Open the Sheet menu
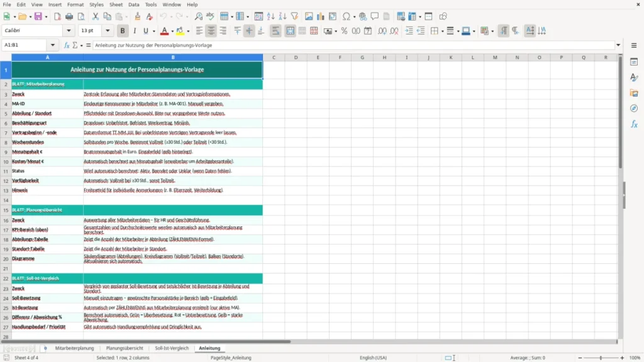Screen dimensions: 644x362 click(x=116, y=4)
